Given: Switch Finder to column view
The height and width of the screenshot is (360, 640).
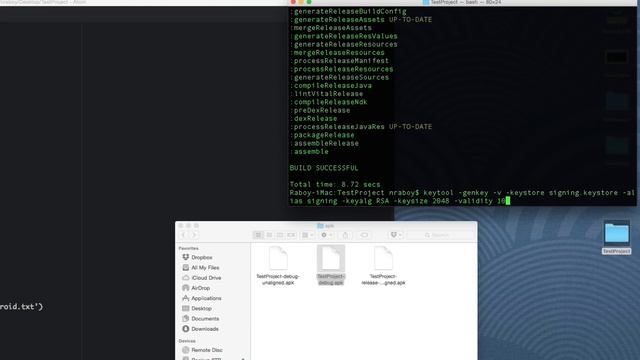Looking at the screenshot, I should click(280, 235).
